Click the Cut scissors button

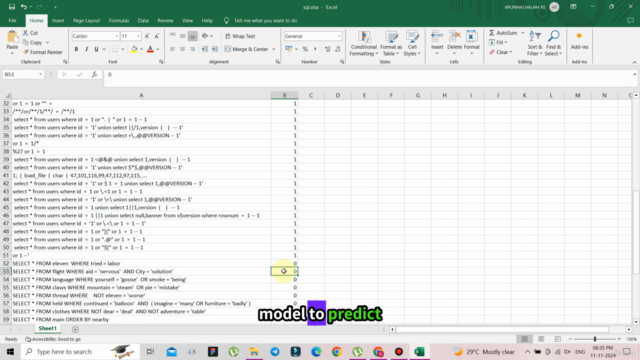coord(30,33)
